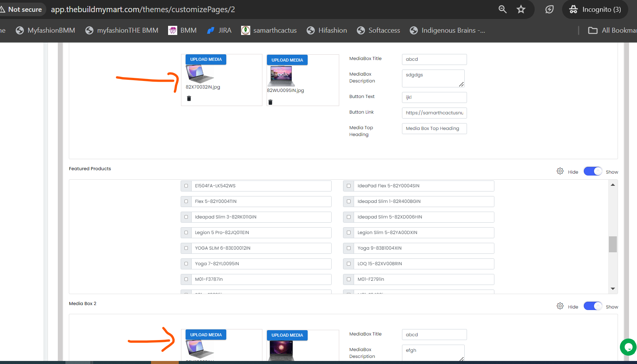
Task: Open the green chat support bubble
Action: click(628, 347)
